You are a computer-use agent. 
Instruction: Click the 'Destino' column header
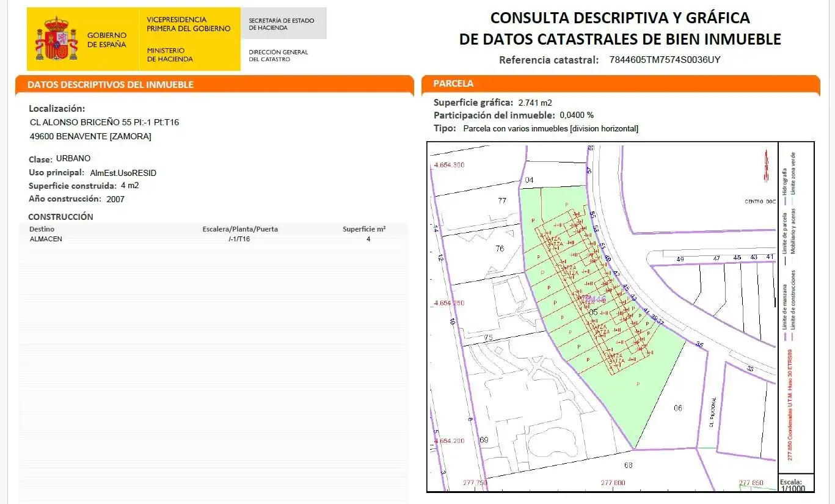[x=42, y=229]
